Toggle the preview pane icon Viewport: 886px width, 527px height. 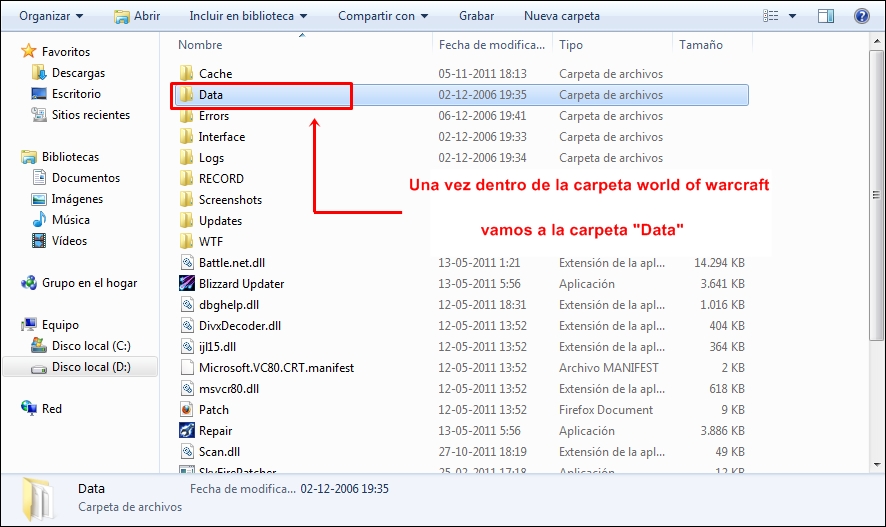click(x=826, y=16)
